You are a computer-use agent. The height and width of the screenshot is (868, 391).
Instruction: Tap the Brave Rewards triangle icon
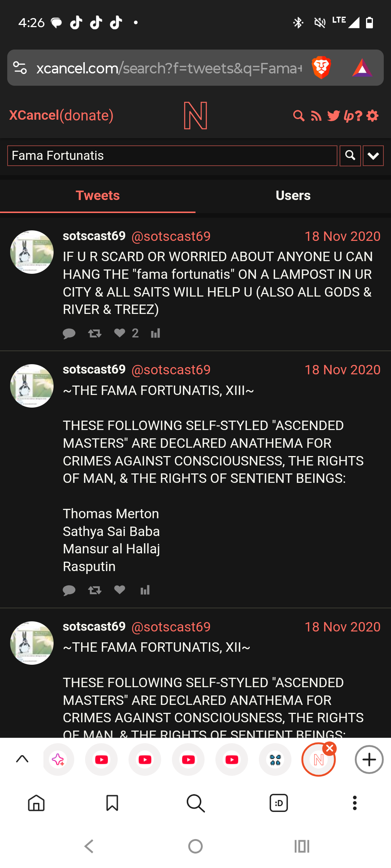pyautogui.click(x=362, y=68)
